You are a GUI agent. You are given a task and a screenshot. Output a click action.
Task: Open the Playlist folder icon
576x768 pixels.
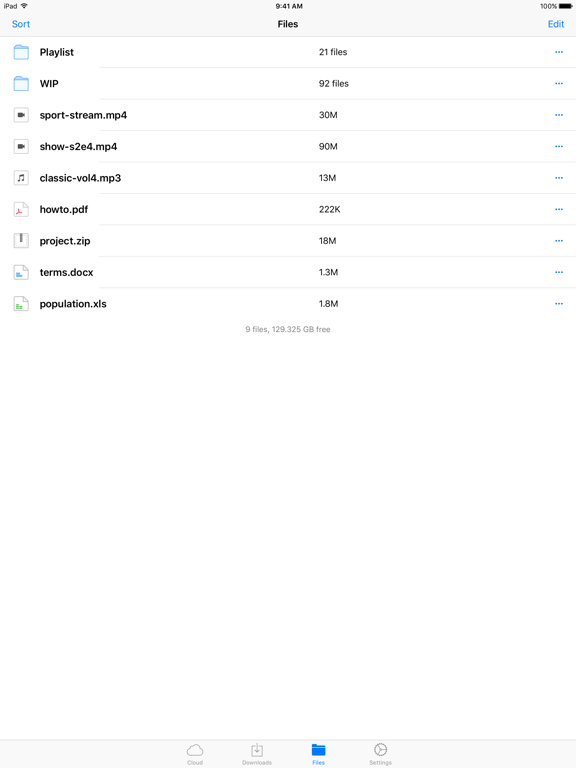[x=21, y=52]
